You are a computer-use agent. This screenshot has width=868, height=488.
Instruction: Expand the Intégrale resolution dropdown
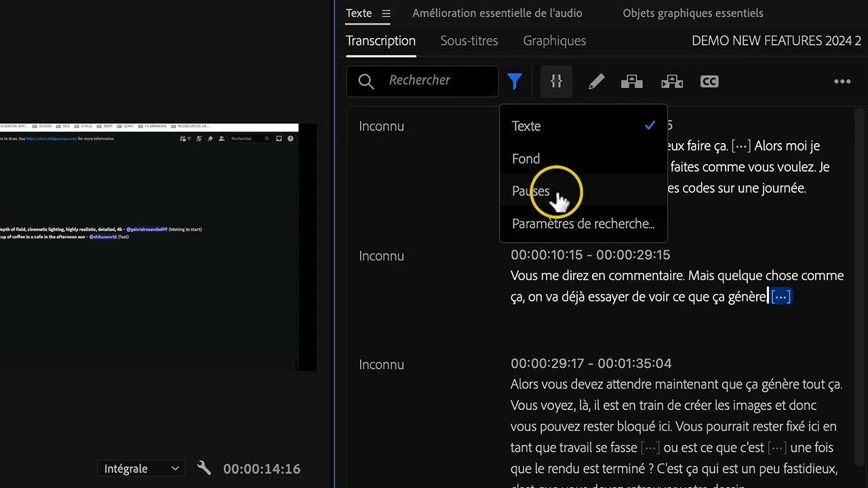click(x=140, y=468)
